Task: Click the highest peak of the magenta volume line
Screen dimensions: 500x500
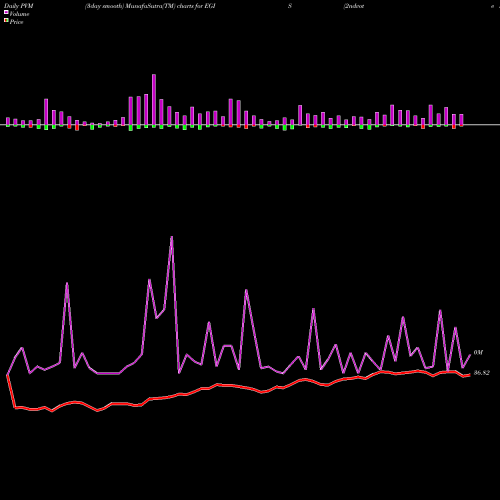Action: pyautogui.click(x=172, y=237)
